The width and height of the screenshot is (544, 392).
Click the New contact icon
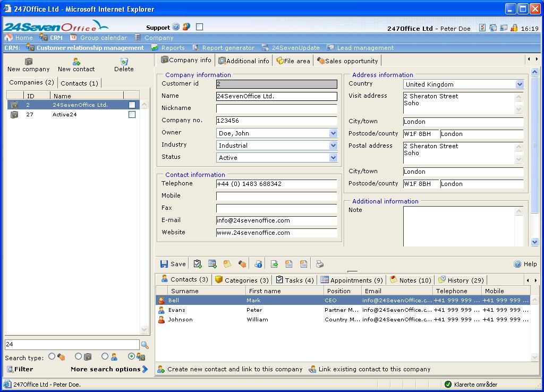tap(76, 62)
